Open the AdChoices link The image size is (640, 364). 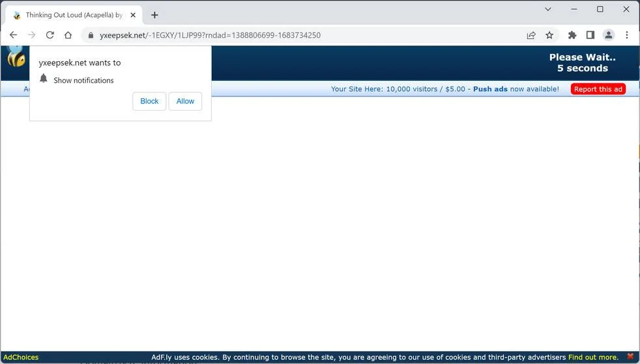tap(21, 357)
